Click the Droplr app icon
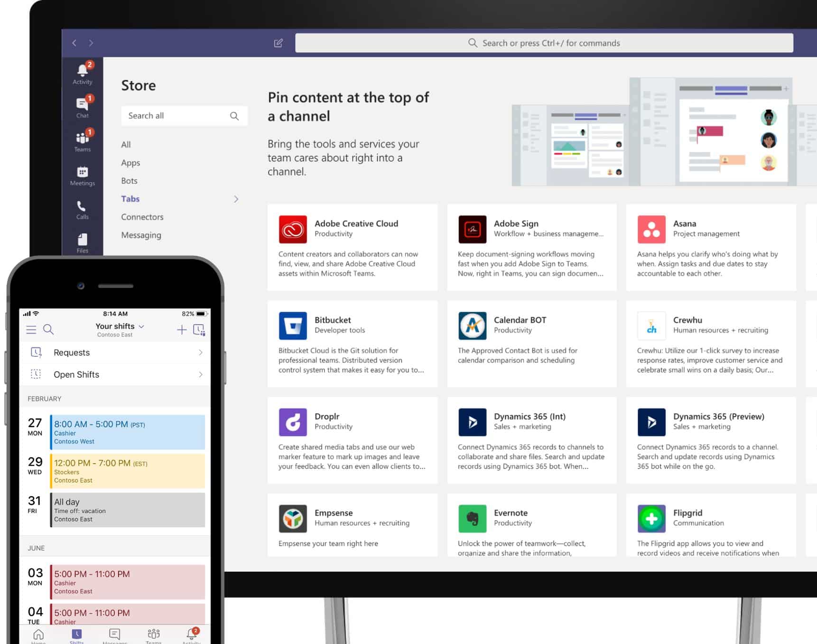The height and width of the screenshot is (644, 817). pyautogui.click(x=293, y=422)
